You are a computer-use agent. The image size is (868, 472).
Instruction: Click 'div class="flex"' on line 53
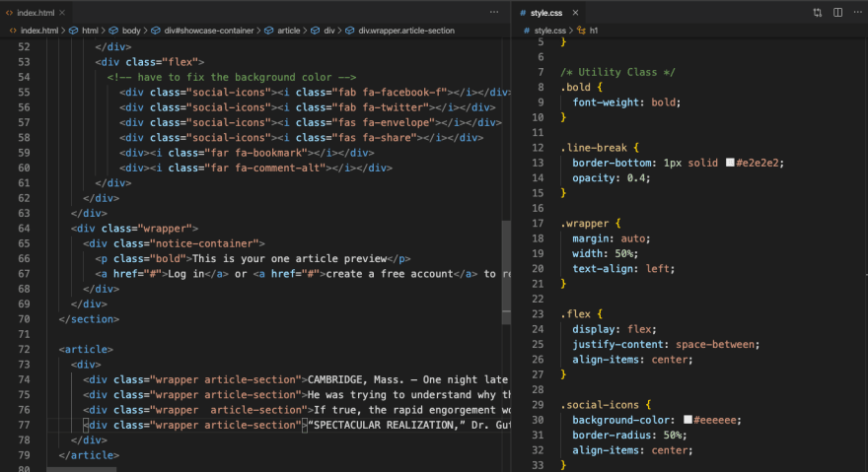tap(150, 62)
